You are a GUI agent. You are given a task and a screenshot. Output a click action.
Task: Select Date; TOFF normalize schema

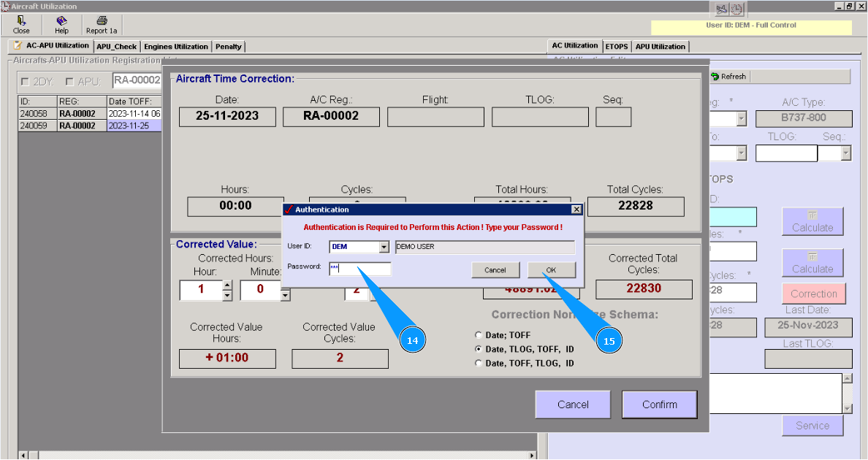[x=479, y=335]
